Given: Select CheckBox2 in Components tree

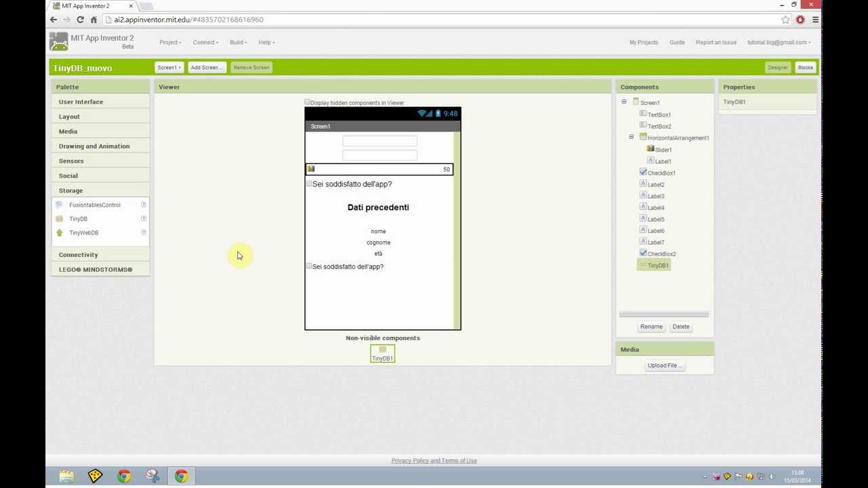Looking at the screenshot, I should (x=661, y=253).
